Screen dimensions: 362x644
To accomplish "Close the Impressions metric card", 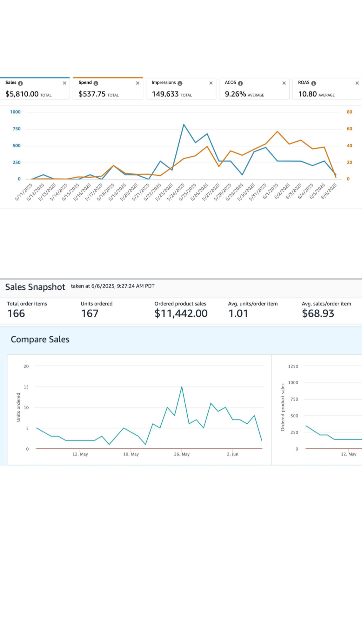I will click(x=211, y=83).
